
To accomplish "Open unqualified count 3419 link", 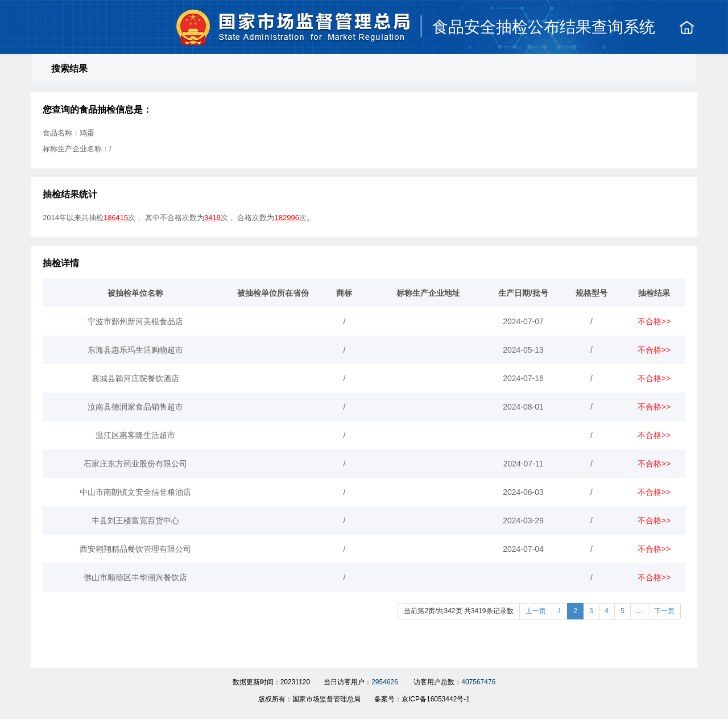I will [x=212, y=218].
